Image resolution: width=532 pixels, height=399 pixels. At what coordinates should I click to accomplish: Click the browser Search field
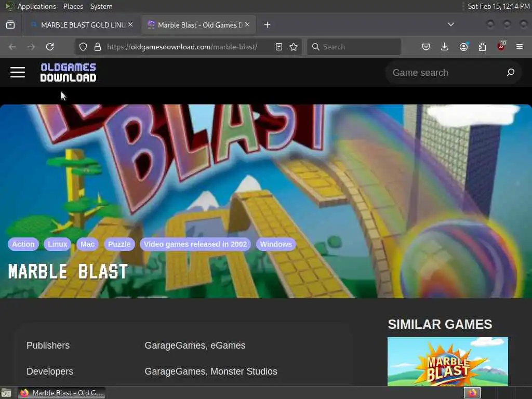coord(354,47)
